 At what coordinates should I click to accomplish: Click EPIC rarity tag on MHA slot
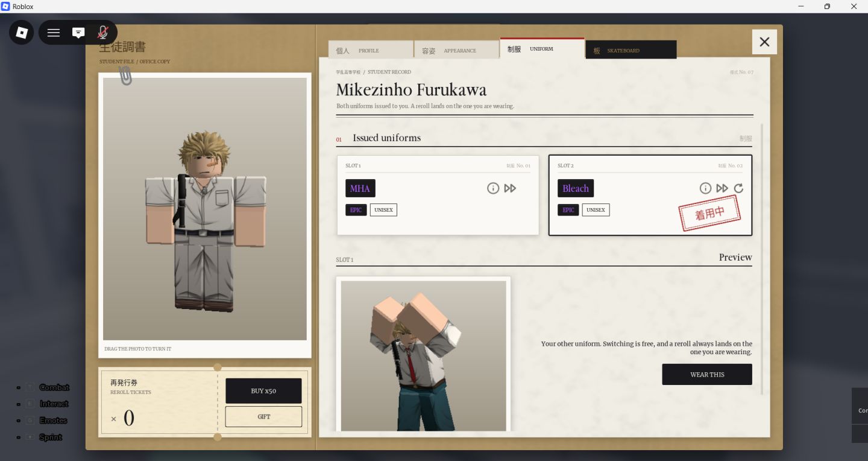tap(356, 210)
